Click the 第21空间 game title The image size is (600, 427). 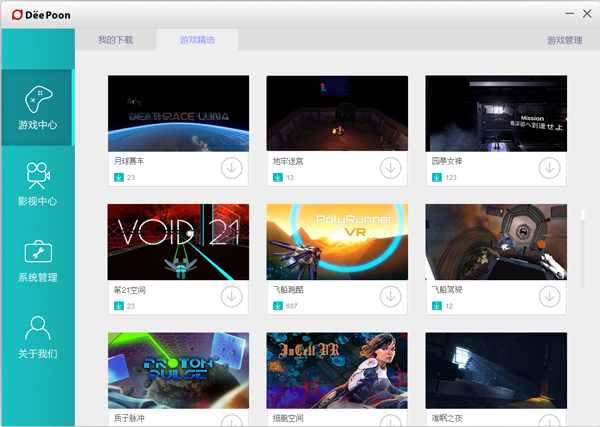pos(129,290)
